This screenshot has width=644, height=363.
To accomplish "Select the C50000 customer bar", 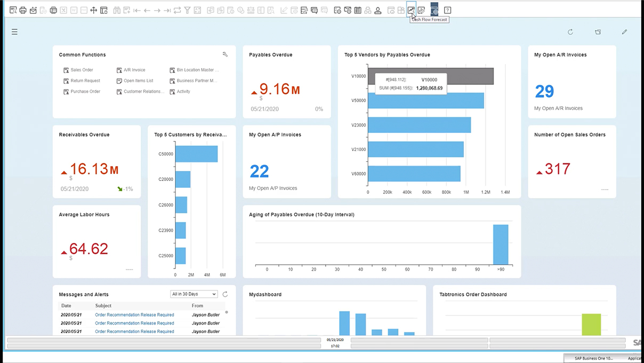I will 197,154.
